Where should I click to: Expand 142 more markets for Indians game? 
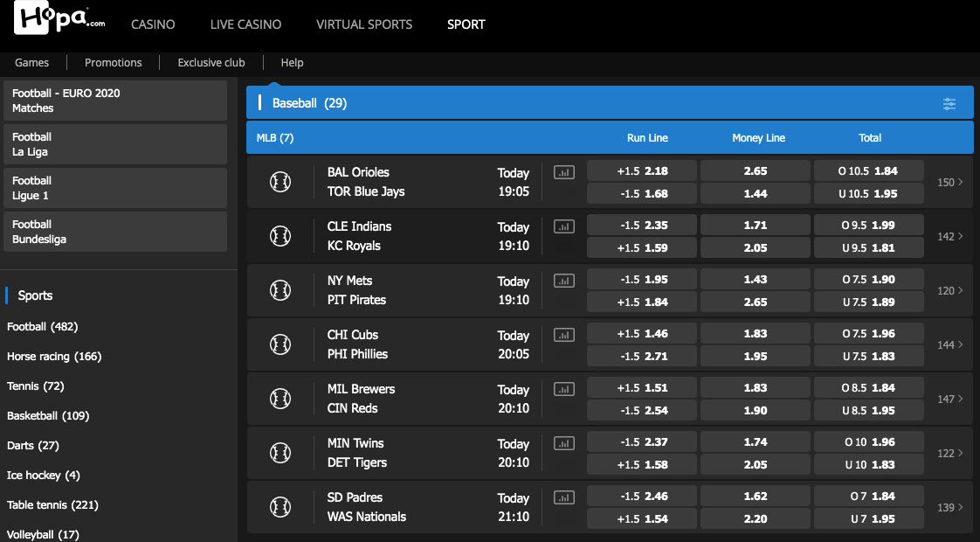(x=950, y=237)
